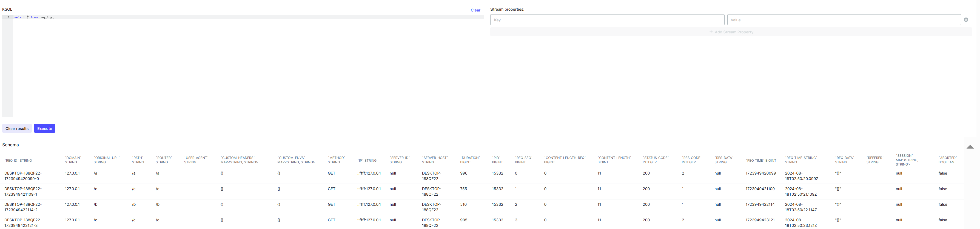Image resolution: width=980 pixels, height=229 pixels.
Task: Collapse the Schema results section arrow
Action: coord(970,147)
